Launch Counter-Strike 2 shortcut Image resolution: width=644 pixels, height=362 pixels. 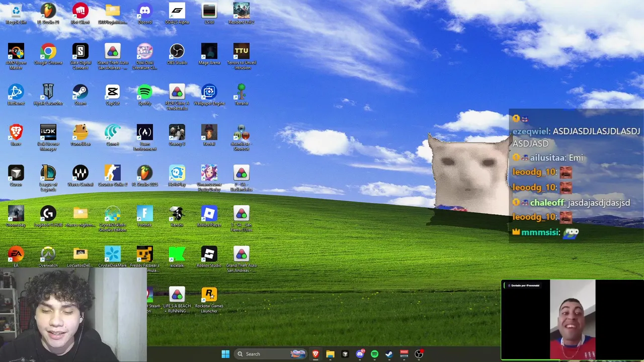pos(113,176)
